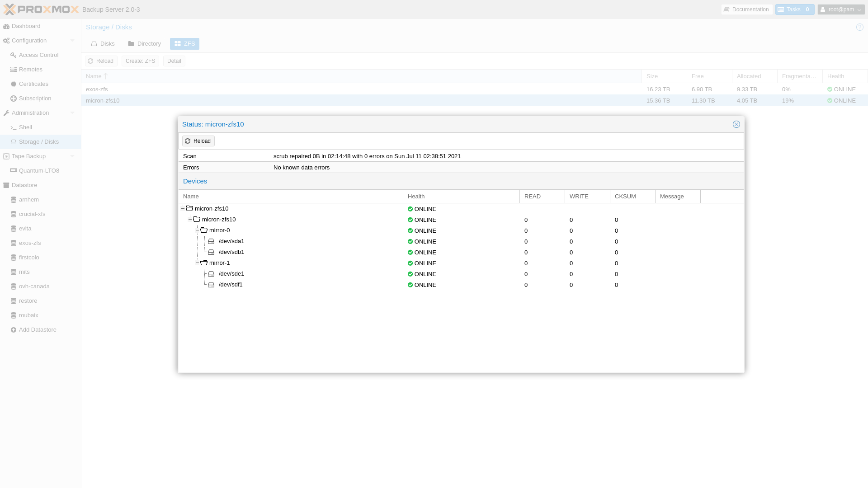Sort by the Name column header
Screen dimensions: 868x488
click(x=94, y=76)
